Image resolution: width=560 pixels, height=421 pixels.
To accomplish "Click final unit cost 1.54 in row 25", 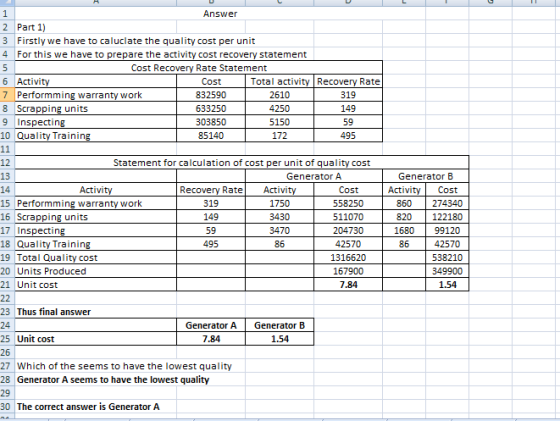I will [280, 339].
